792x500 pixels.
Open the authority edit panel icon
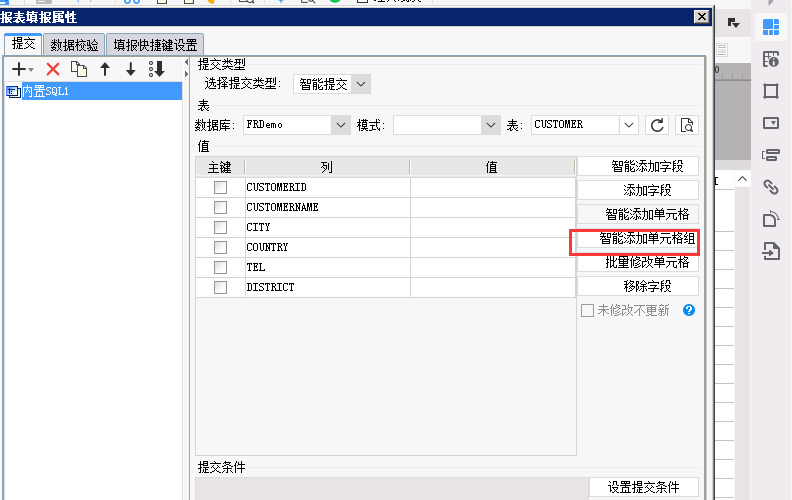click(771, 219)
